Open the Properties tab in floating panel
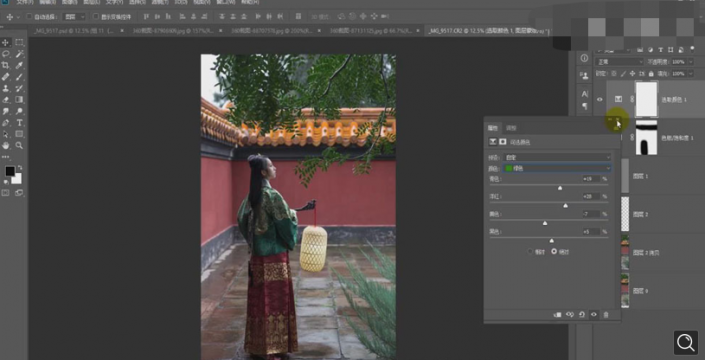705x360 pixels. point(493,128)
